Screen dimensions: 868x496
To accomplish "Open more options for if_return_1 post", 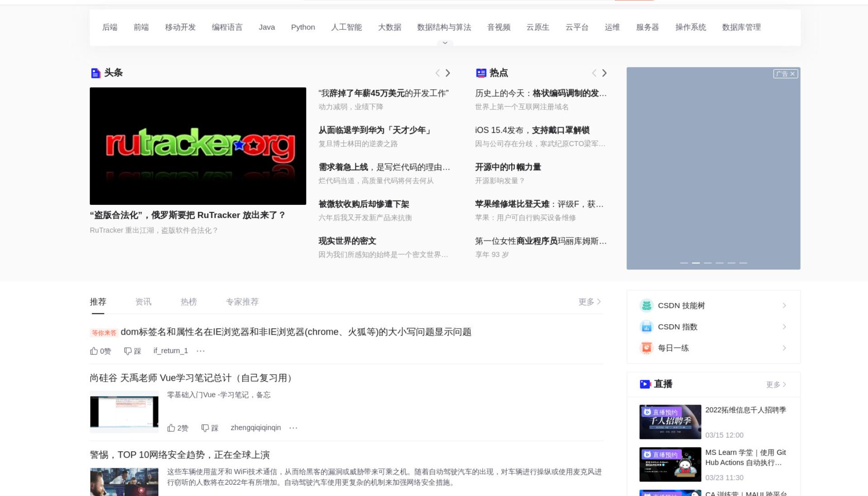I will (x=201, y=351).
